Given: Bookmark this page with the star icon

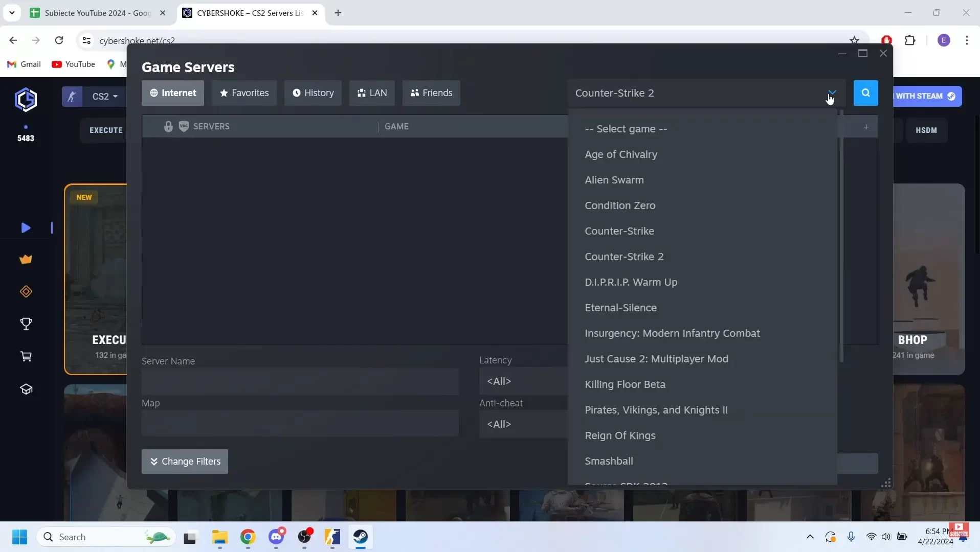Looking at the screenshot, I should (854, 40).
